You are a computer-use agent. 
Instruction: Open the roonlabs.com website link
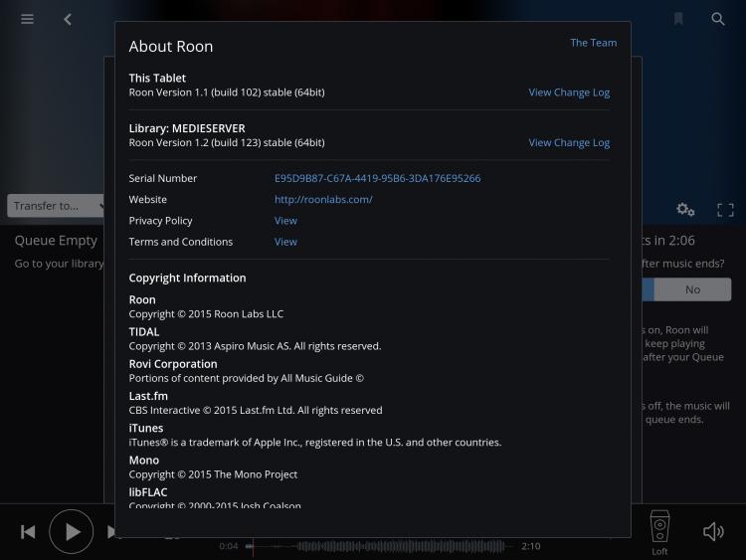point(323,199)
